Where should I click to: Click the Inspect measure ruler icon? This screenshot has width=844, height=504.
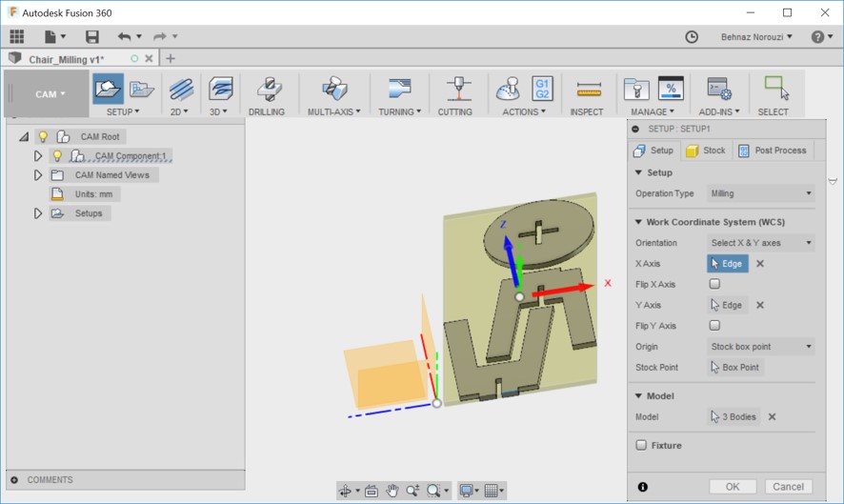(x=589, y=90)
